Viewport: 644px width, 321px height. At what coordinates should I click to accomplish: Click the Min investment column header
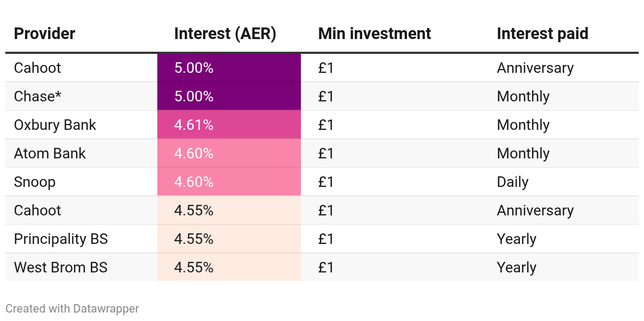[374, 34]
